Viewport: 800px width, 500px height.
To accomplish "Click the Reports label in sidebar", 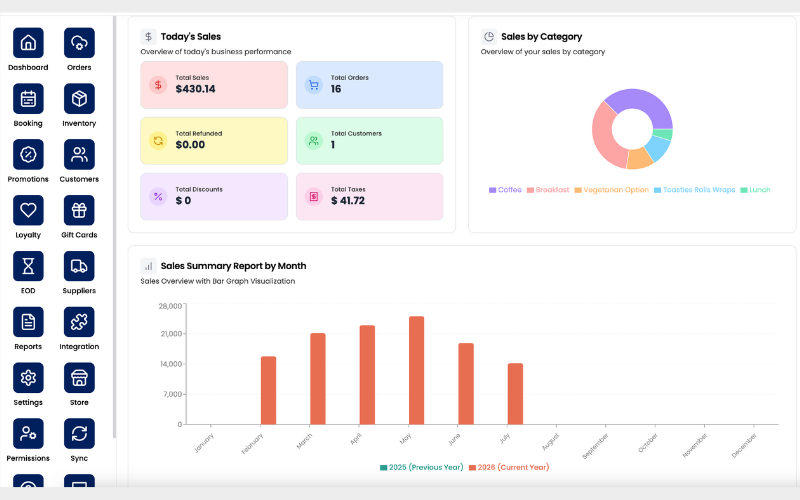I will pyautogui.click(x=28, y=346).
